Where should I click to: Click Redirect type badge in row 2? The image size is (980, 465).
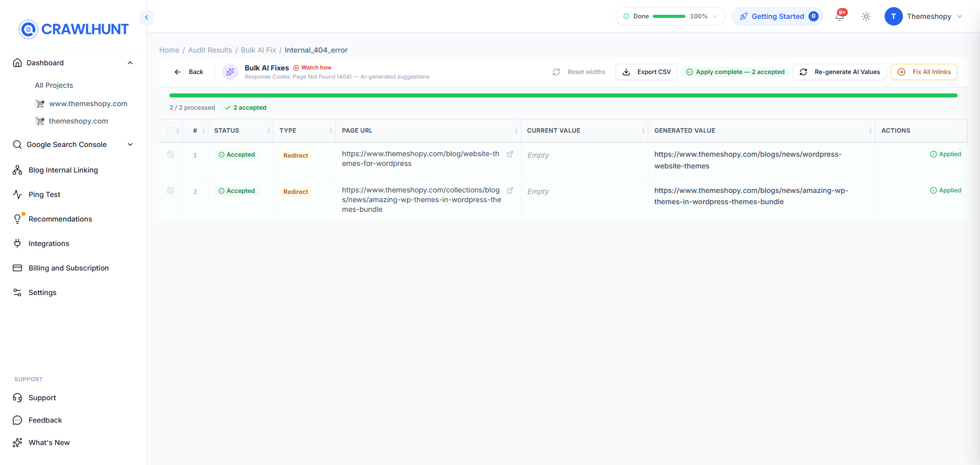pos(296,192)
